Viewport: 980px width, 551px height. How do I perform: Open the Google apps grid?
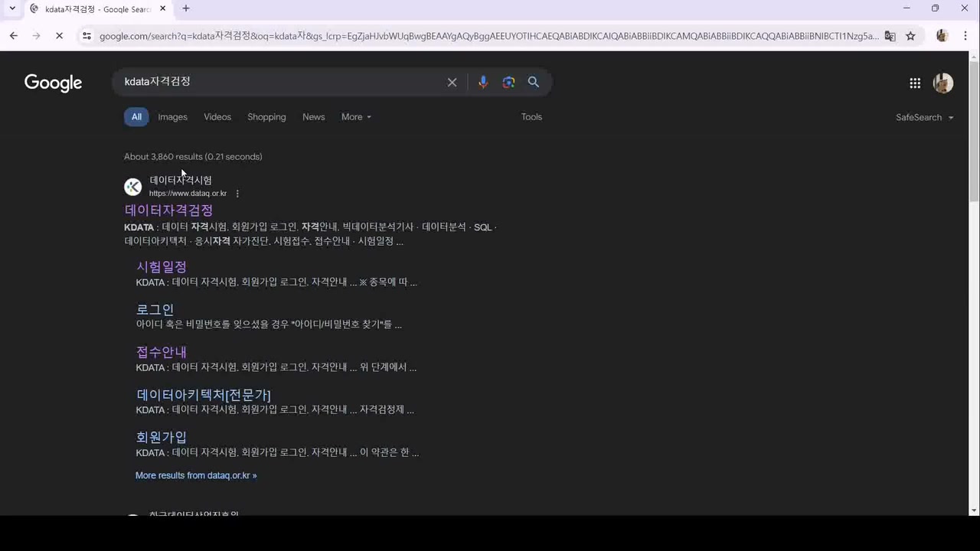[x=915, y=83]
